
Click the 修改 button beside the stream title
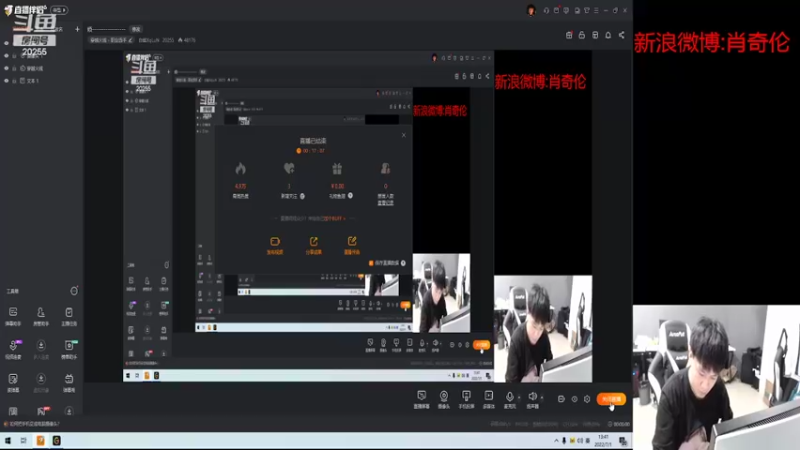(136, 29)
